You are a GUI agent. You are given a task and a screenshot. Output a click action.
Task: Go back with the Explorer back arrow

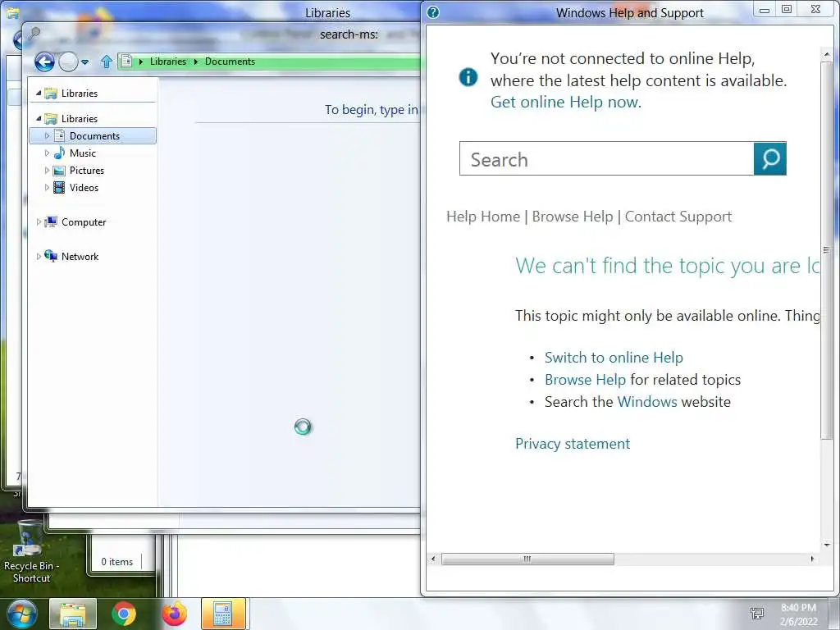44,62
